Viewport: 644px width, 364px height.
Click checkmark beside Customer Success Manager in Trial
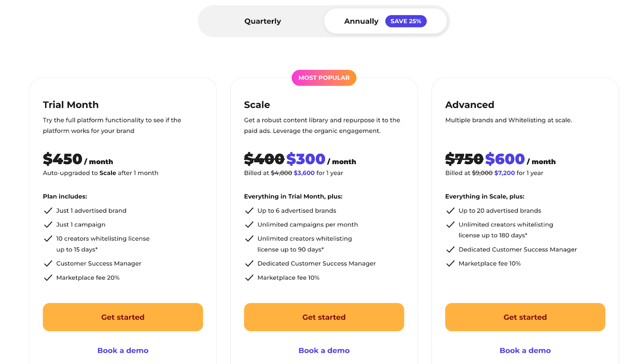coord(48,264)
